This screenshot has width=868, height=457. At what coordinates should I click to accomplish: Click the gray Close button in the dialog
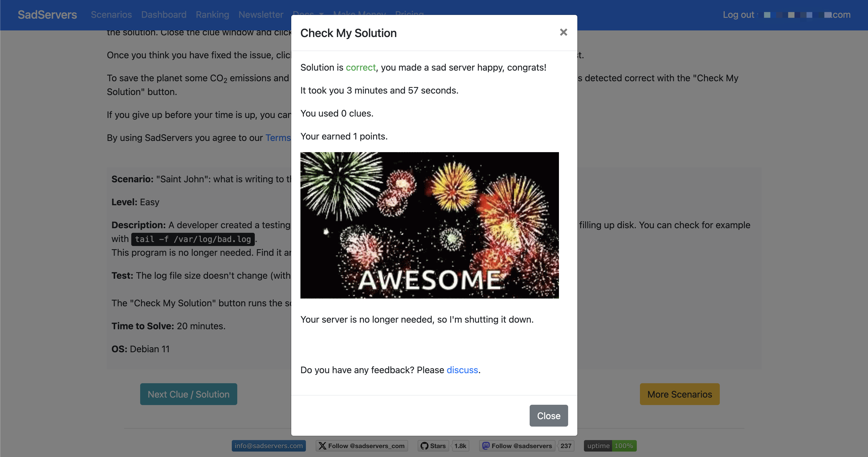point(549,416)
